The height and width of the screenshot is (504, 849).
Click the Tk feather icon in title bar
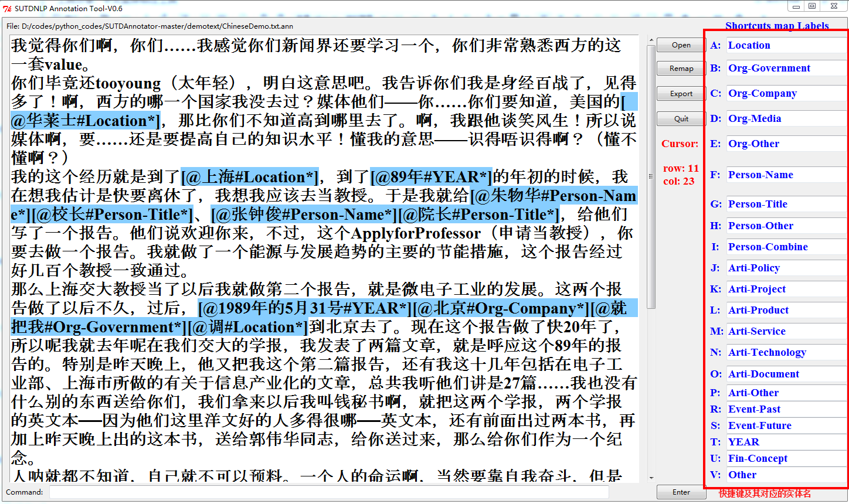[7, 8]
